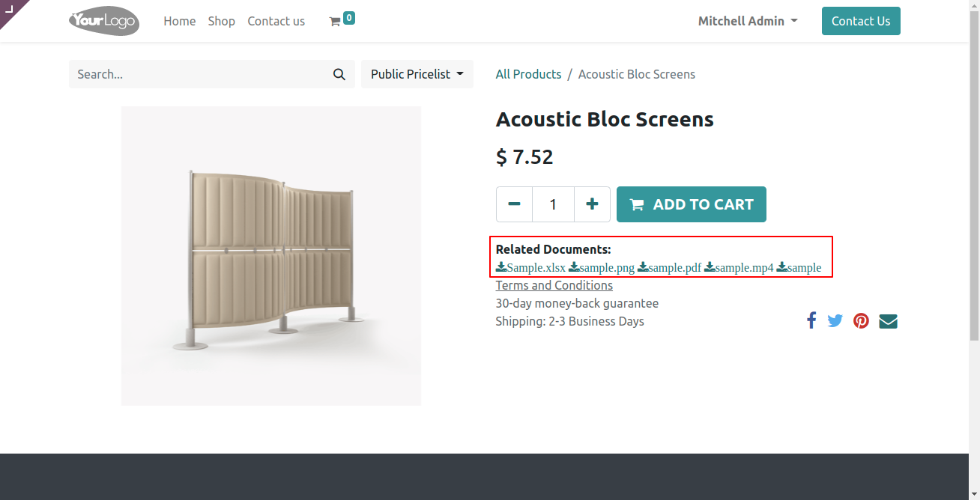Viewport: 980px width, 500px height.
Task: Decrease quantity with minus button
Action: point(514,204)
